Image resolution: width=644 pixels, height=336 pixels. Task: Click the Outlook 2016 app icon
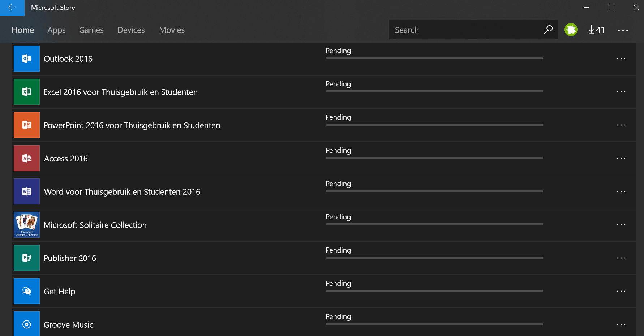27,59
